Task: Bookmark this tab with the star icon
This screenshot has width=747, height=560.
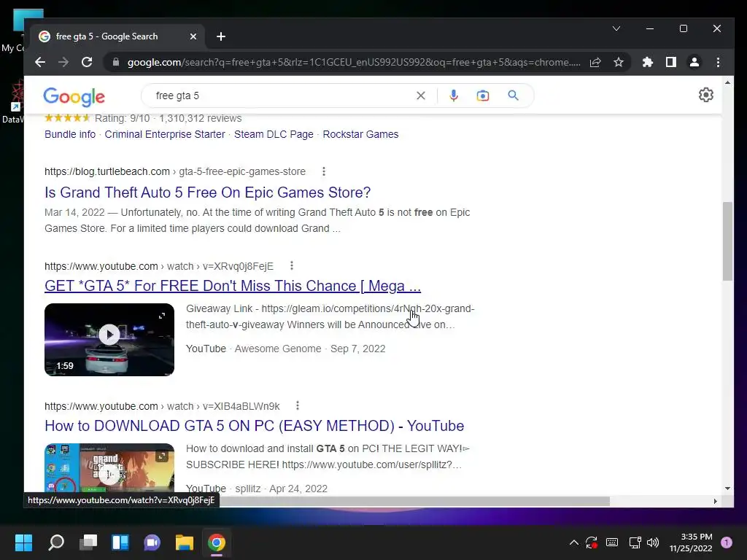Action: (x=619, y=63)
